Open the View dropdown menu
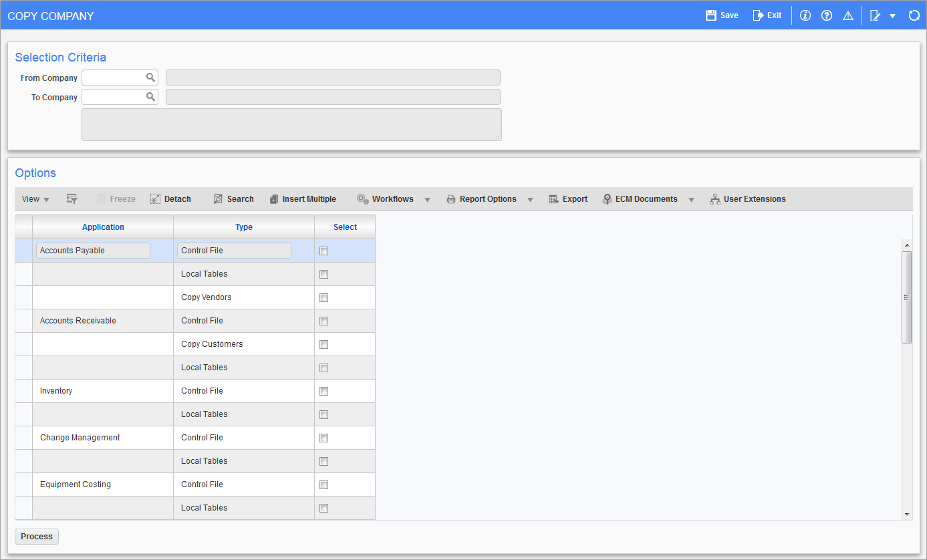 35,199
